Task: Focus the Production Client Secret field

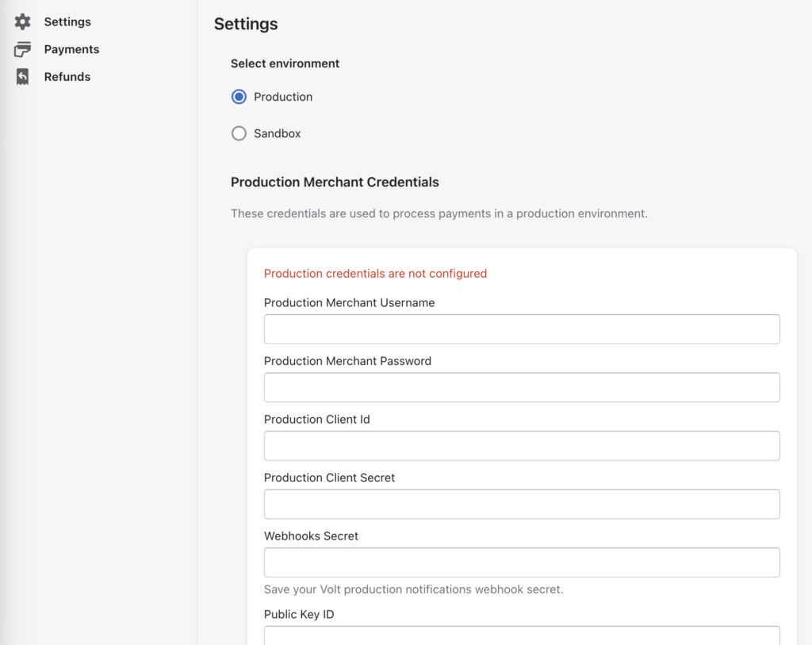Action: pos(522,504)
